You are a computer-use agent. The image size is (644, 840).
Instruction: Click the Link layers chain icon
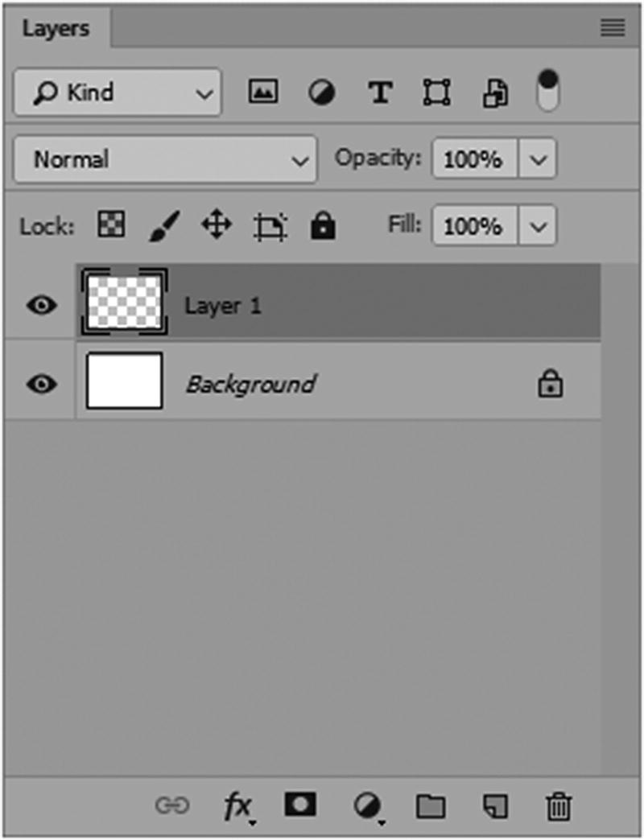tap(175, 803)
